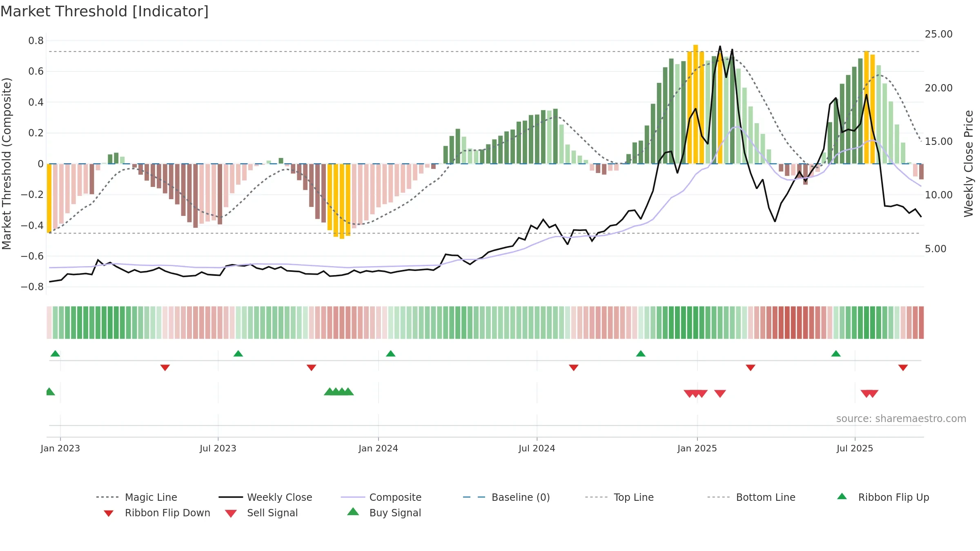Click the 0.4 tick on left axis
Screen dimensions: 980x551
point(36,102)
